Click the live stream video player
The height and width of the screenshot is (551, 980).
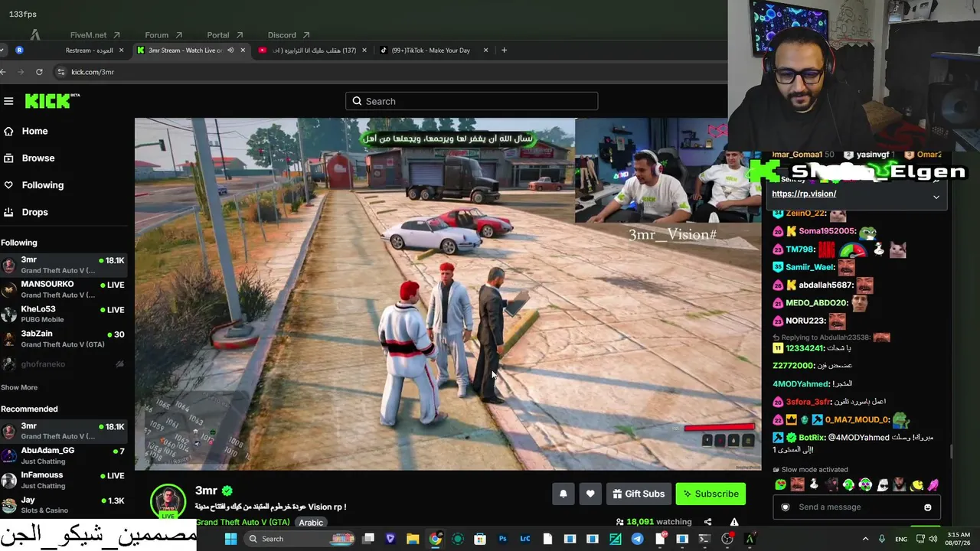pos(448,294)
